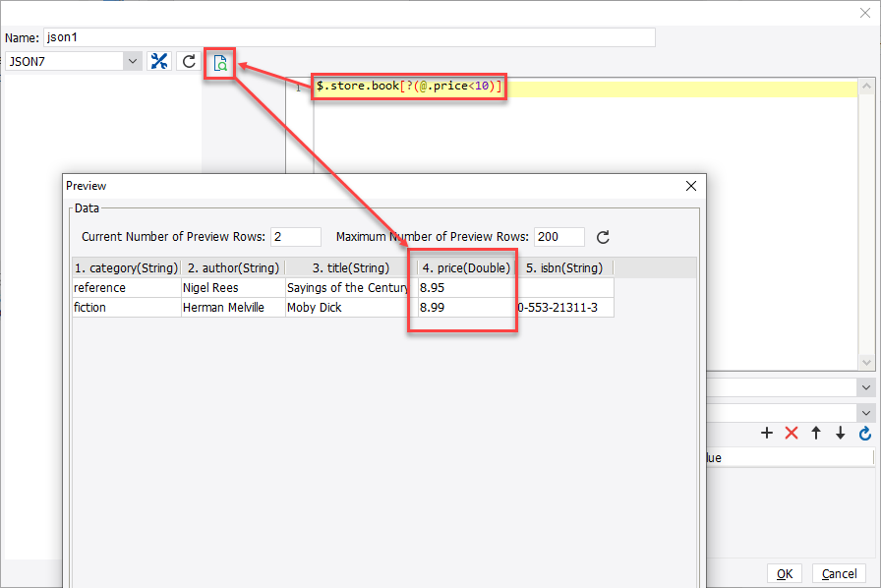
Task: Click the OK button
Action: 785,573
